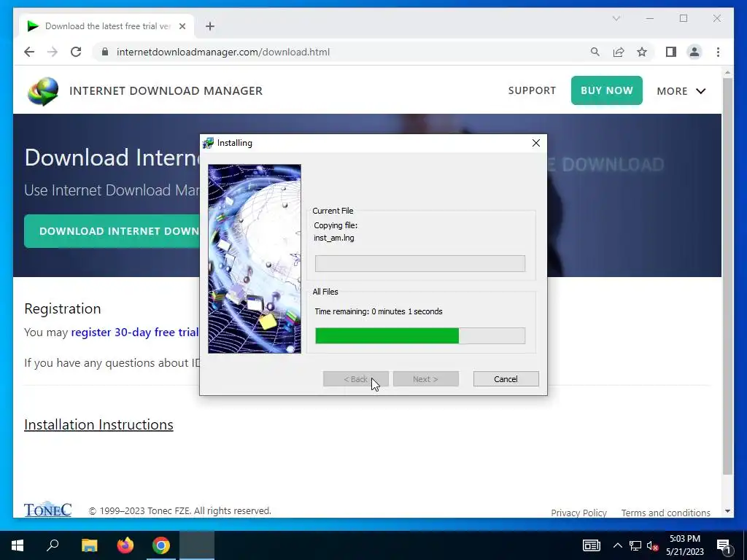Open Chrome profile avatar
Screen dimensions: 747x560
click(694, 52)
